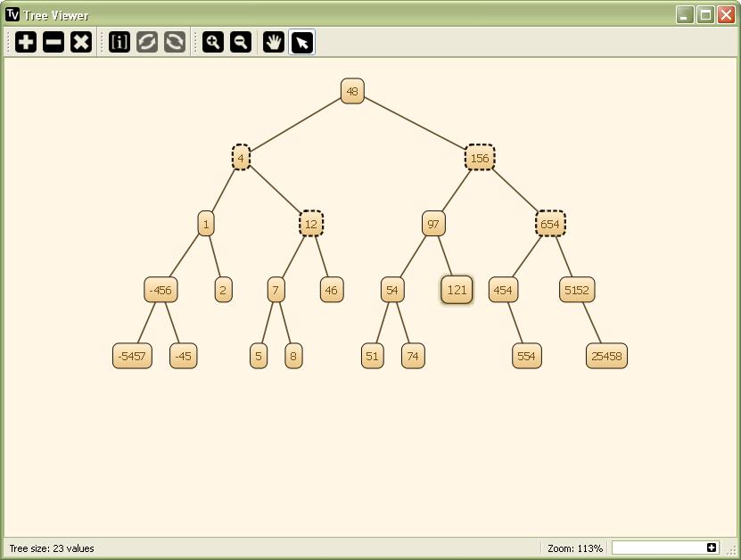Viewport: 741px width, 560px height.
Task: Maximize the Tree Viewer window
Action: [705, 14]
